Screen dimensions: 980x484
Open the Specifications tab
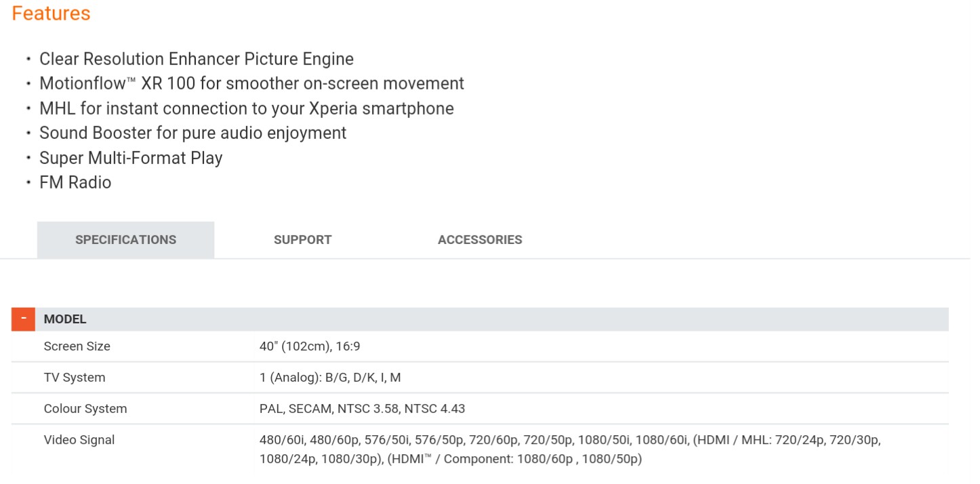click(x=125, y=240)
